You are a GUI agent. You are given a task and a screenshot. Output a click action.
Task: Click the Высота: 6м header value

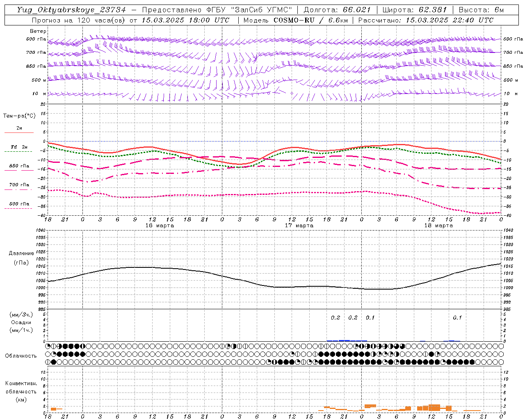[481, 10]
